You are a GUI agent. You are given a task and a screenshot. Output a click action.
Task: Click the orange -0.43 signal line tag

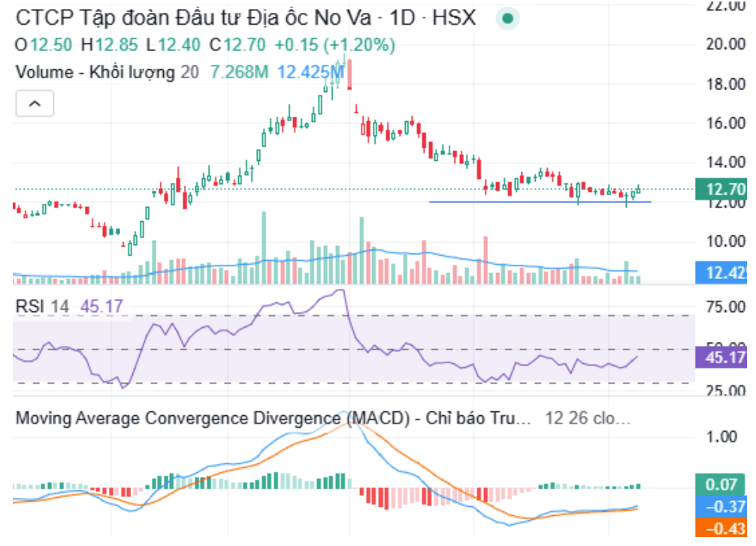tap(721, 528)
